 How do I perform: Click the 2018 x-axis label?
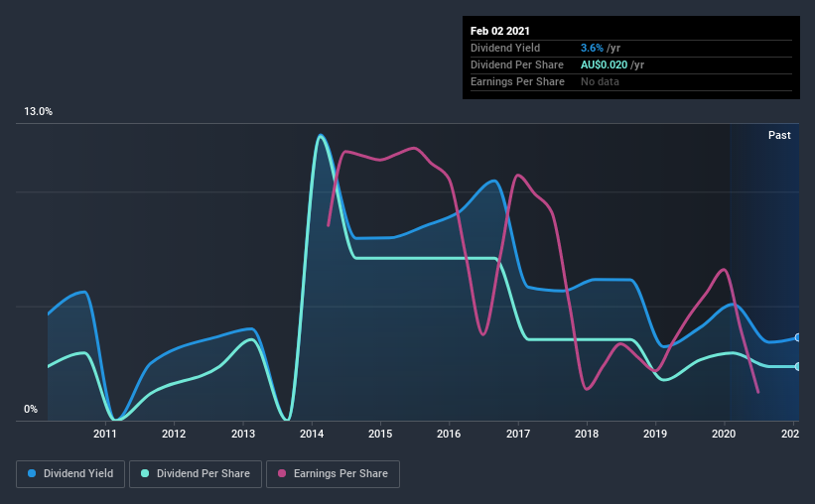point(587,434)
